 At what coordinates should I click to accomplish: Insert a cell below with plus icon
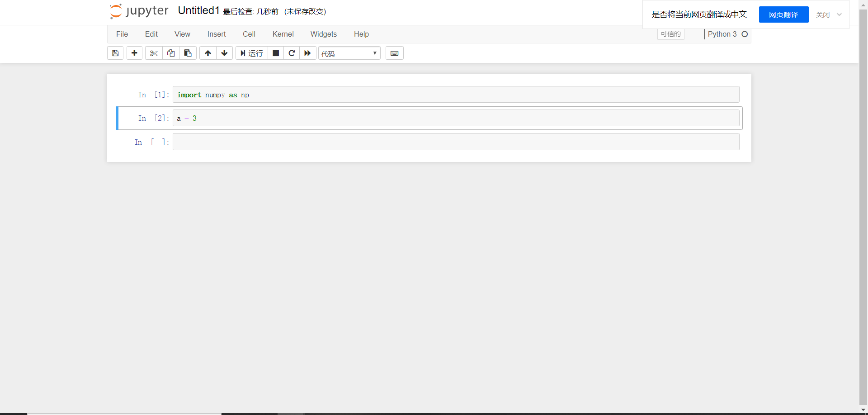pyautogui.click(x=134, y=53)
